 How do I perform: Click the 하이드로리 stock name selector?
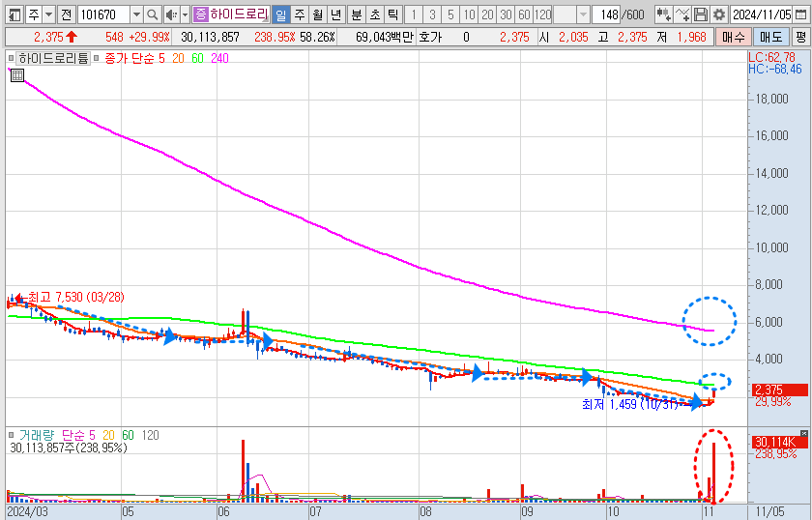pyautogui.click(x=239, y=14)
